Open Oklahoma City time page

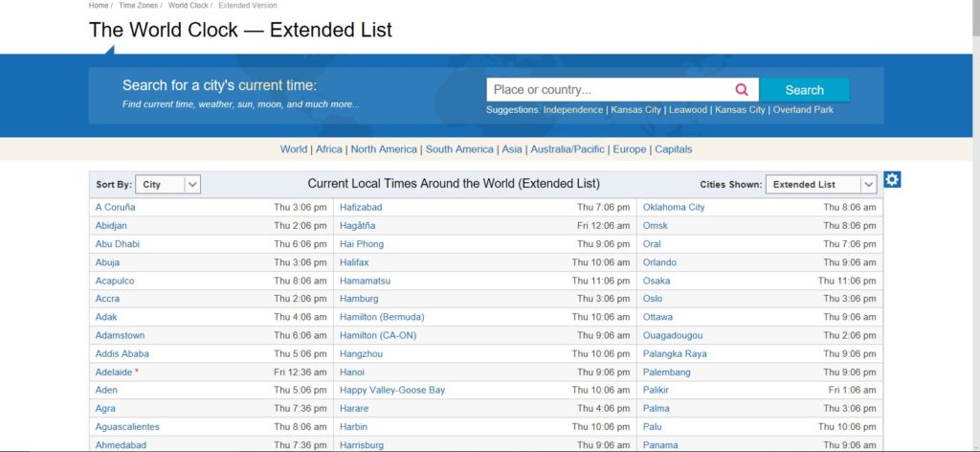pyautogui.click(x=674, y=208)
